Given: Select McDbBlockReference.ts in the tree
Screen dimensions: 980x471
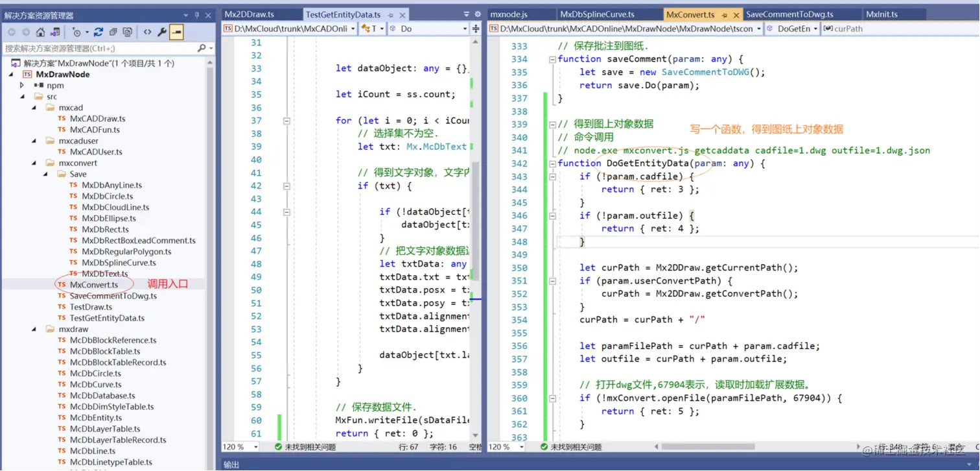Looking at the screenshot, I should point(113,341).
